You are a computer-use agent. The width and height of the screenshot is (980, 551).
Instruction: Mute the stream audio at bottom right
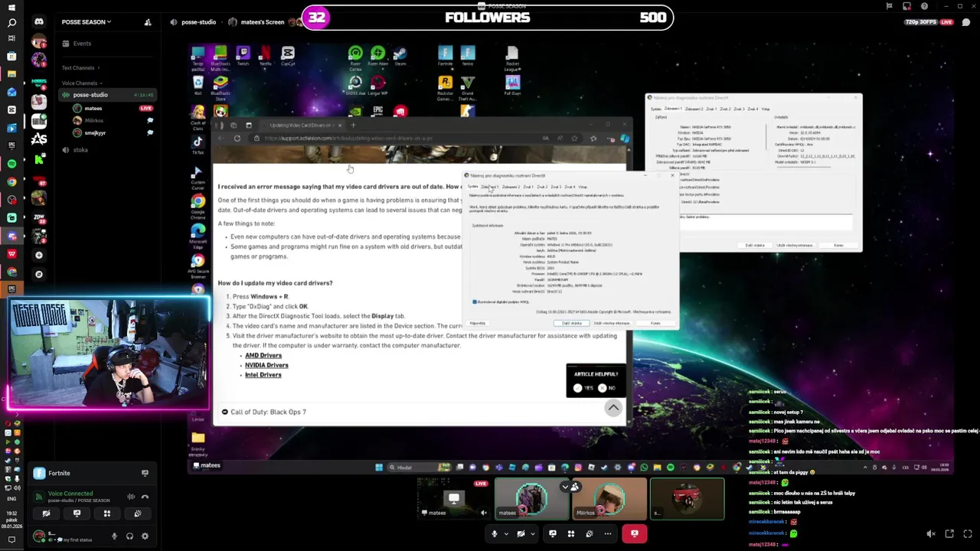coord(931,534)
